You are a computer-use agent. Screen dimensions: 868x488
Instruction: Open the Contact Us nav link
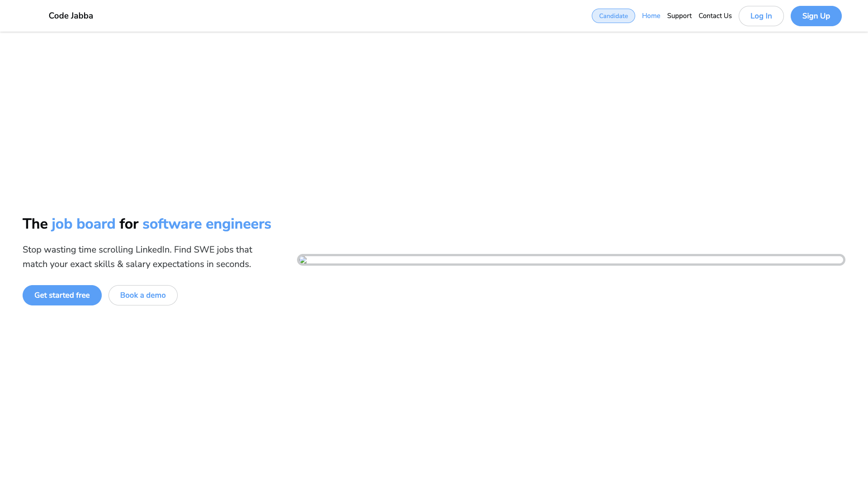tap(715, 16)
